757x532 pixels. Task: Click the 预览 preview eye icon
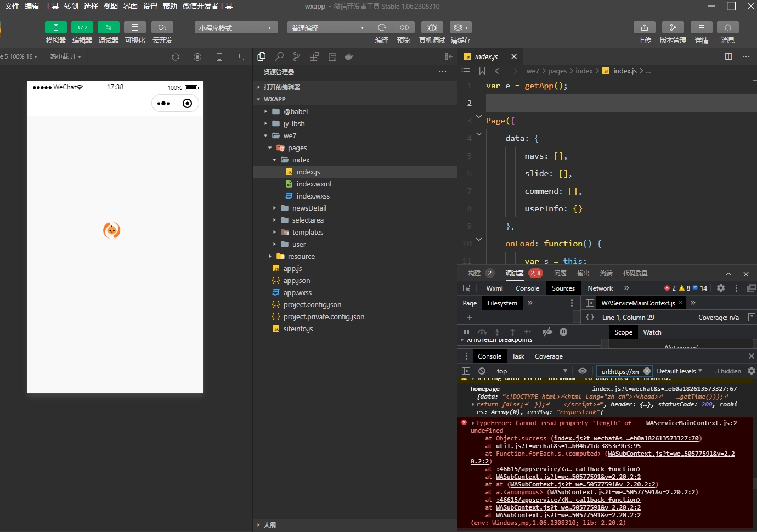[x=404, y=27]
